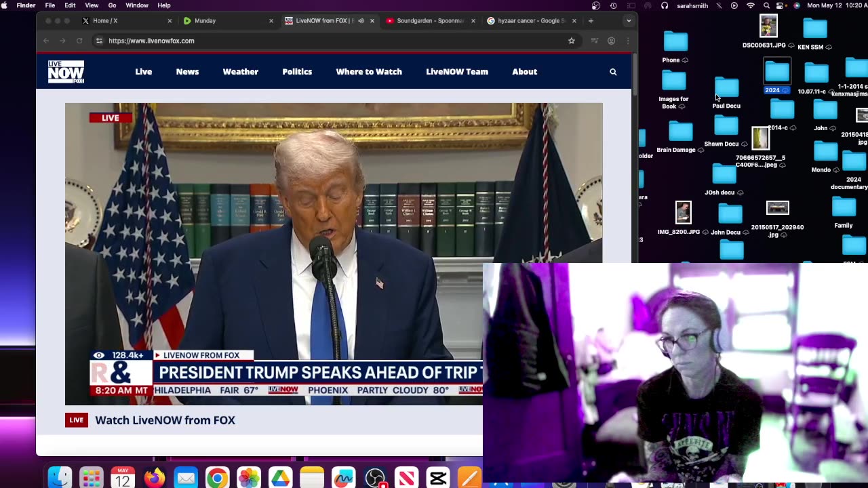Mute the LiveNOW tab audio
Image resolution: width=868 pixels, height=488 pixels.
point(361,21)
